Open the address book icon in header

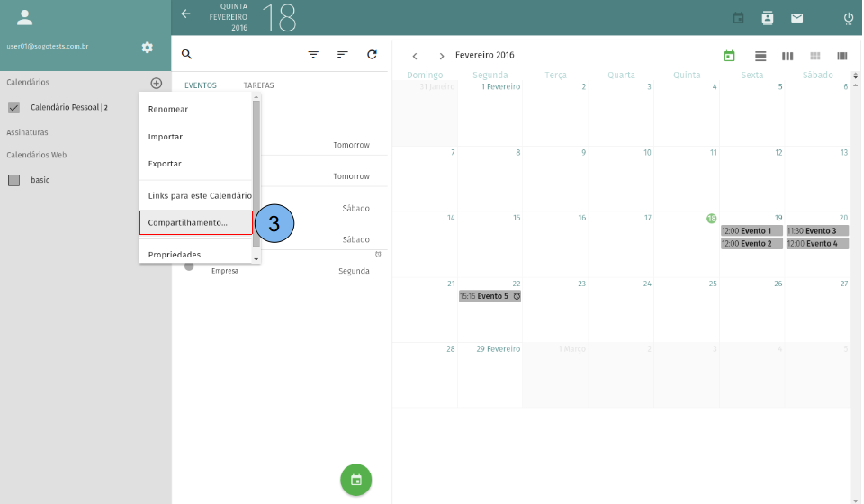click(768, 18)
